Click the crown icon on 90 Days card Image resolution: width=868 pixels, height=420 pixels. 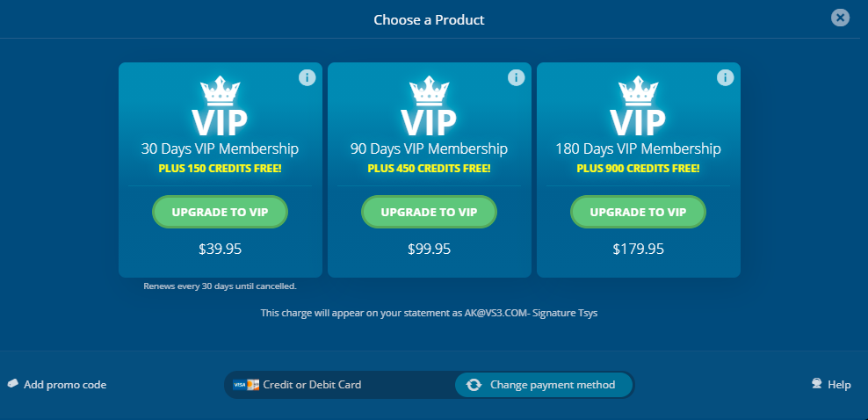tap(429, 90)
